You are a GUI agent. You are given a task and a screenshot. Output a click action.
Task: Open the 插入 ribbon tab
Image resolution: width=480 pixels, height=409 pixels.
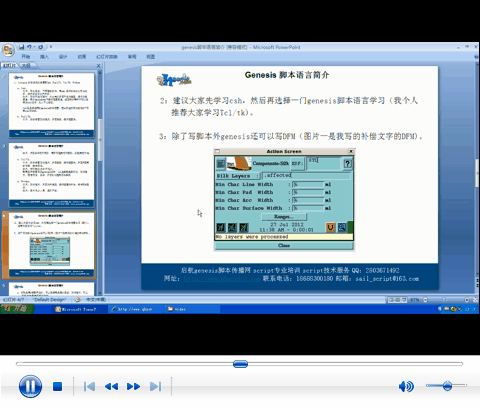point(44,57)
